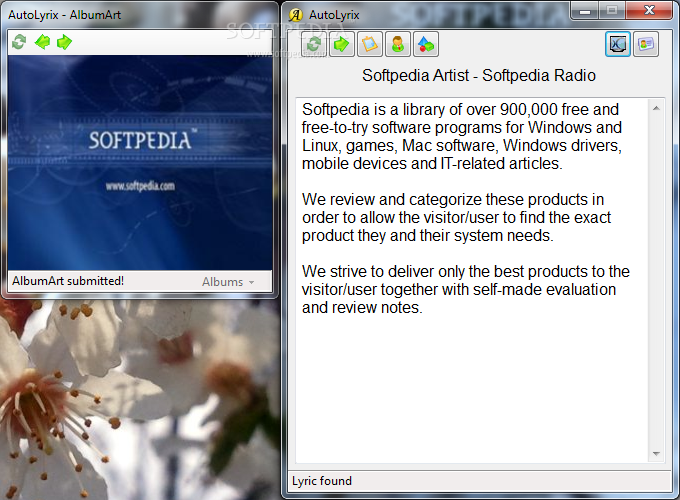Click refresh icon in AutoLyrix main toolbar
Viewport: 680px width, 500px height.
coord(314,44)
